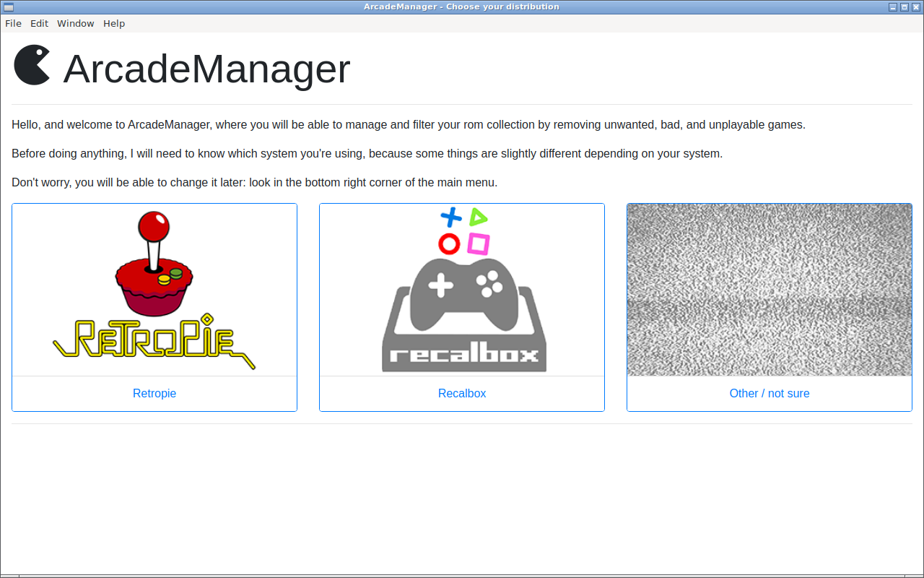The width and height of the screenshot is (924, 578).
Task: Click the Recalbox link
Action: point(462,394)
